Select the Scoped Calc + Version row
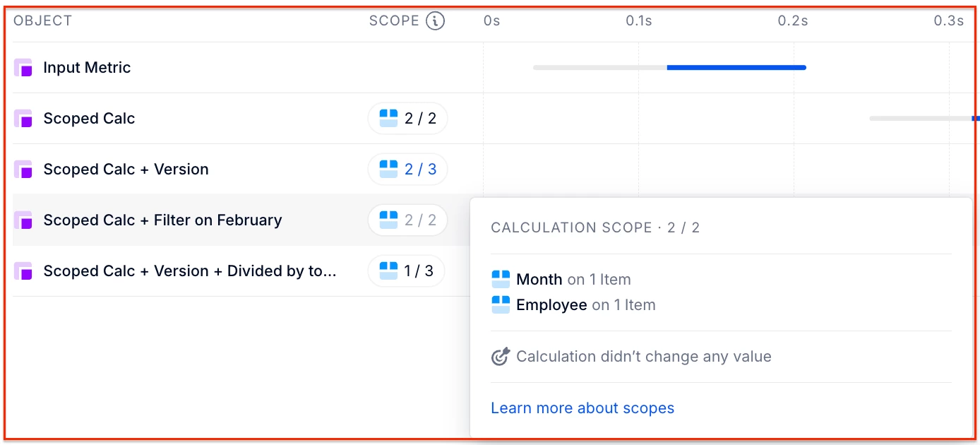This screenshot has height=445, width=980. (126, 170)
